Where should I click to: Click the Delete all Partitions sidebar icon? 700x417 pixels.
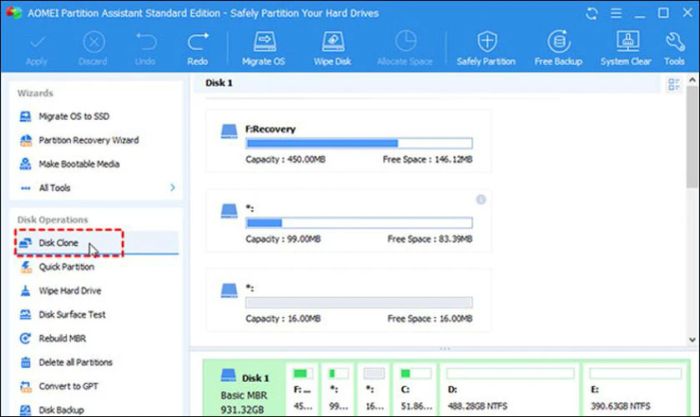pyautogui.click(x=25, y=362)
